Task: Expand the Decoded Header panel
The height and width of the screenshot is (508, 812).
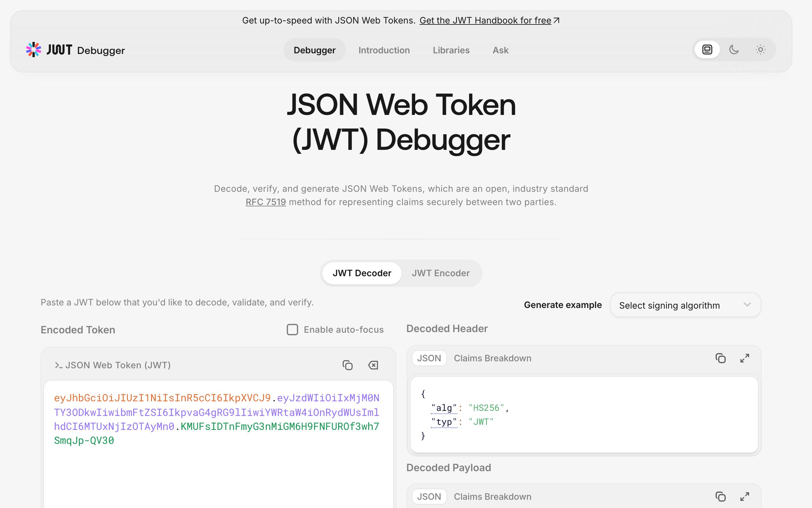Action: pos(744,358)
